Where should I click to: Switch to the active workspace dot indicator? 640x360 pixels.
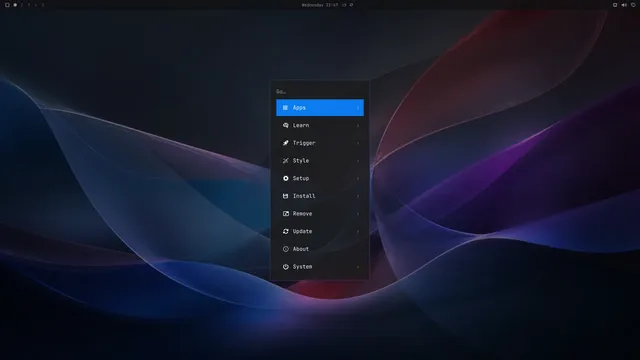click(15, 5)
